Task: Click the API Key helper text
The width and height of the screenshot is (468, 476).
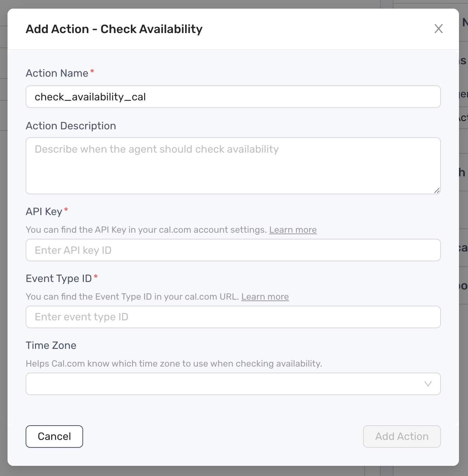Action: tap(147, 229)
